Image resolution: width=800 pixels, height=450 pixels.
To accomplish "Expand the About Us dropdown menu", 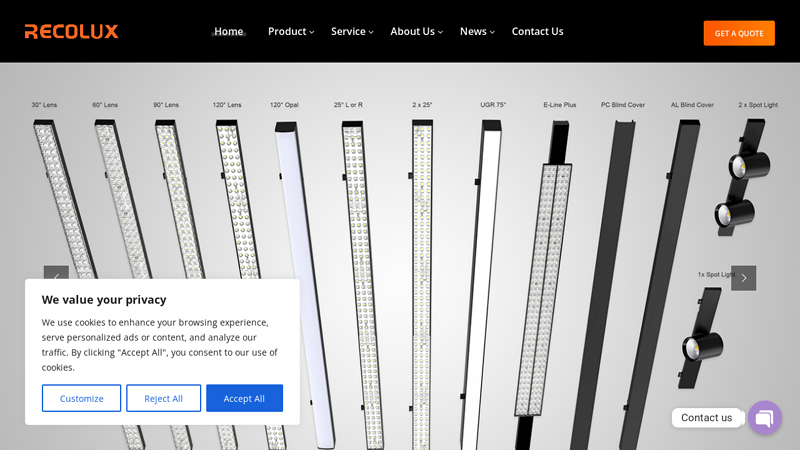I will [416, 31].
